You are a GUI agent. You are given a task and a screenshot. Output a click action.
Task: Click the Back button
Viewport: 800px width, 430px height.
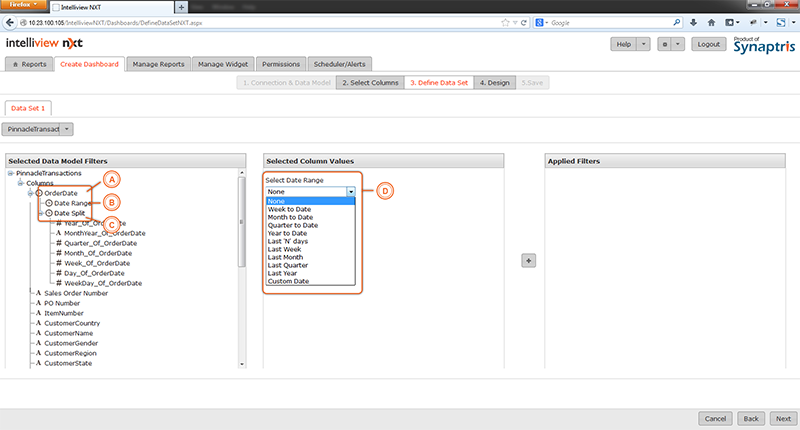tap(751, 419)
